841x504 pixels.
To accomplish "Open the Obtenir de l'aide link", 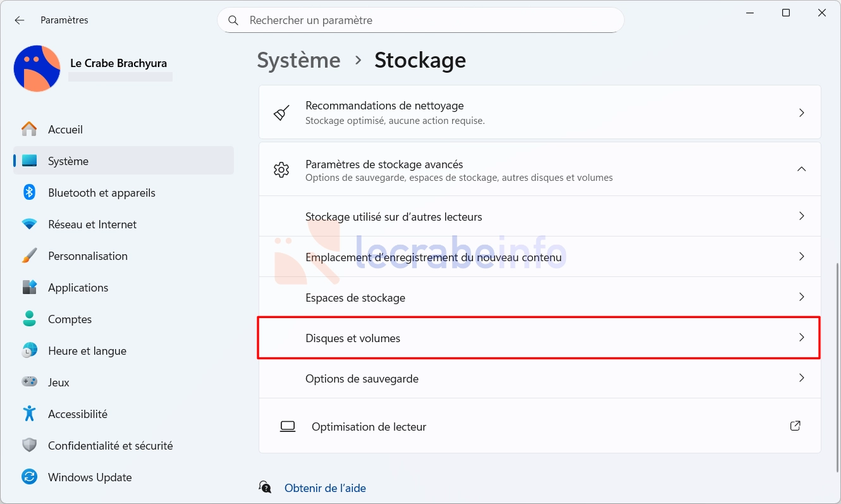I will (325, 488).
